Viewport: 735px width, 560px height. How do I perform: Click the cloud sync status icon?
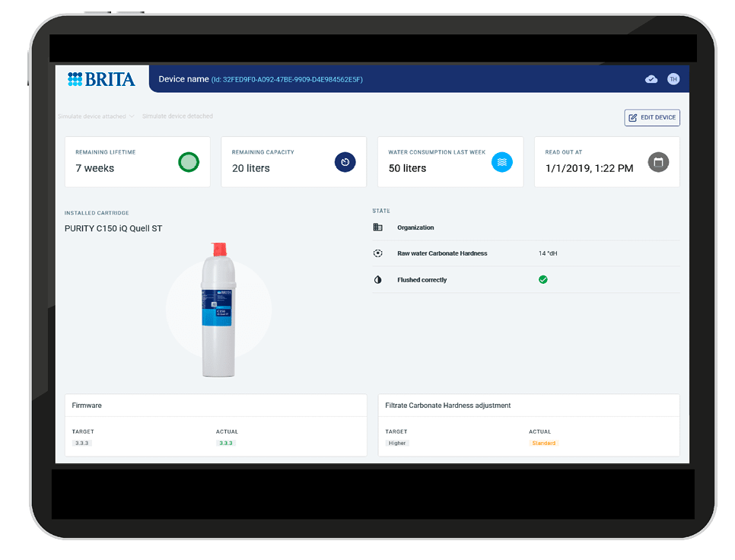651,79
